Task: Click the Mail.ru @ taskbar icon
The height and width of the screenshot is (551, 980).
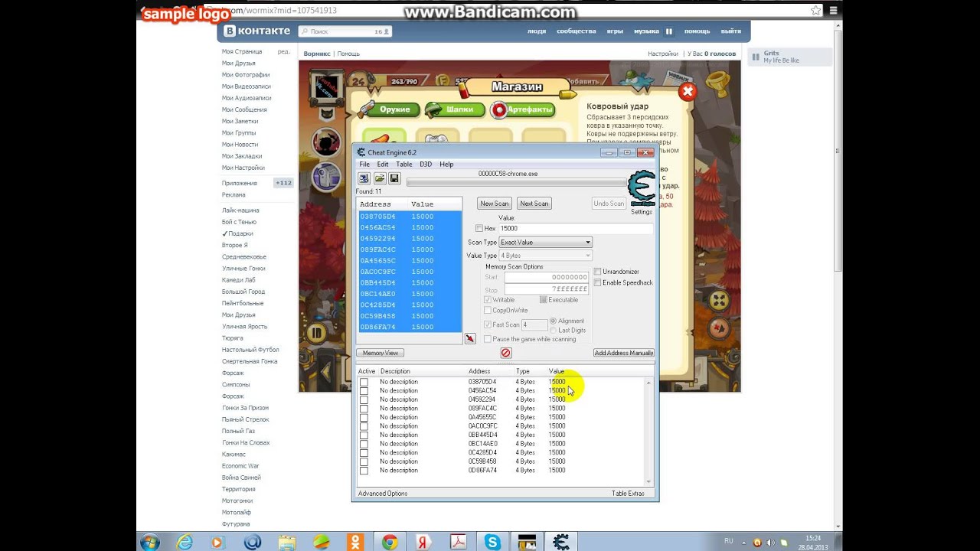Action: tap(252, 542)
